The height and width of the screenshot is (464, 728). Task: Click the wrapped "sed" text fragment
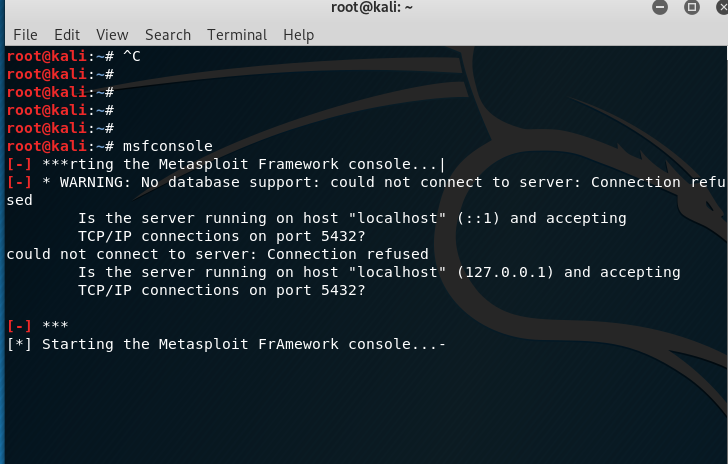(x=19, y=200)
